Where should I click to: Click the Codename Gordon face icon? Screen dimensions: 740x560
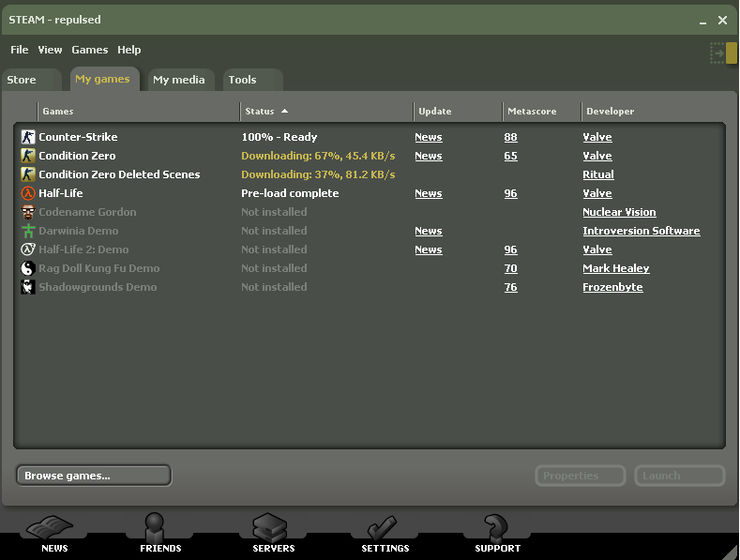tap(28, 212)
